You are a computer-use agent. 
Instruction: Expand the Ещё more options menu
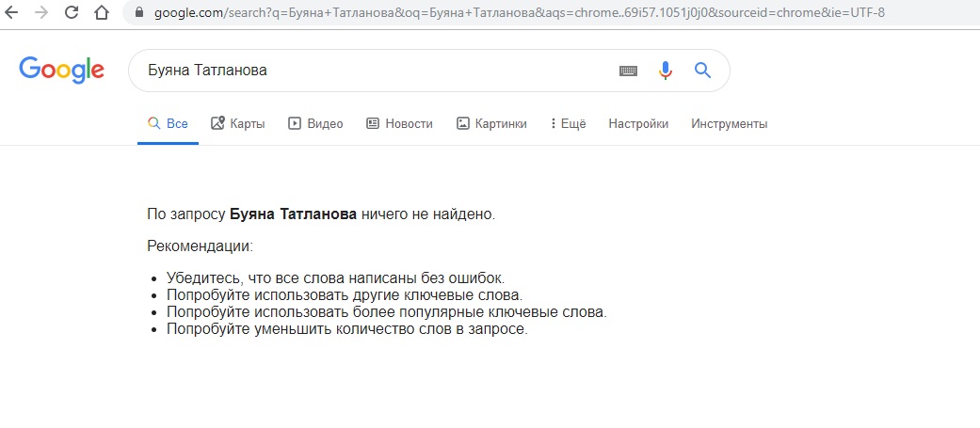(x=568, y=124)
